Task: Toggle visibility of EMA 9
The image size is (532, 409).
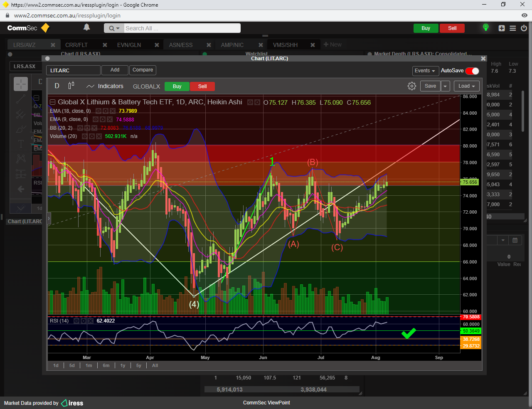Action: (96, 119)
